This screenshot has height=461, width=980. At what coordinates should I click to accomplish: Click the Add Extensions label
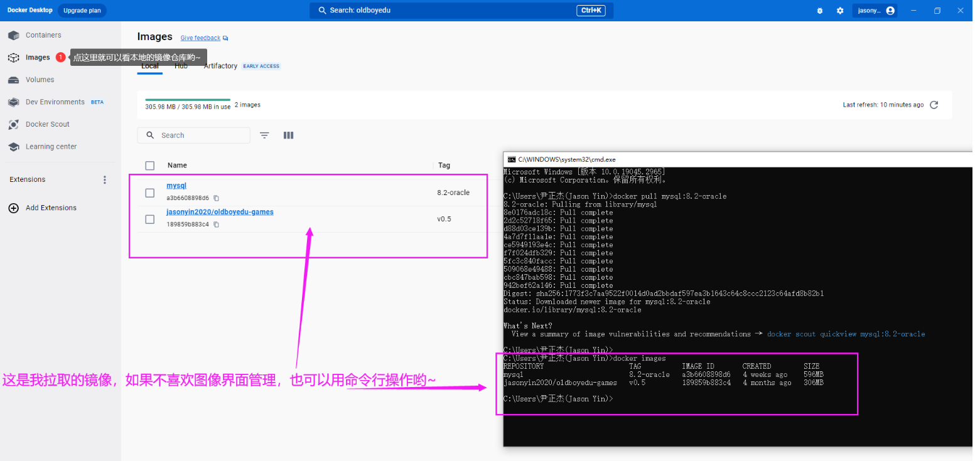pyautogui.click(x=51, y=208)
